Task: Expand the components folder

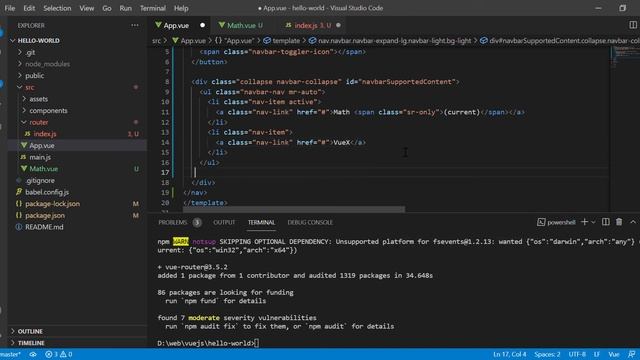Action: [x=24, y=110]
